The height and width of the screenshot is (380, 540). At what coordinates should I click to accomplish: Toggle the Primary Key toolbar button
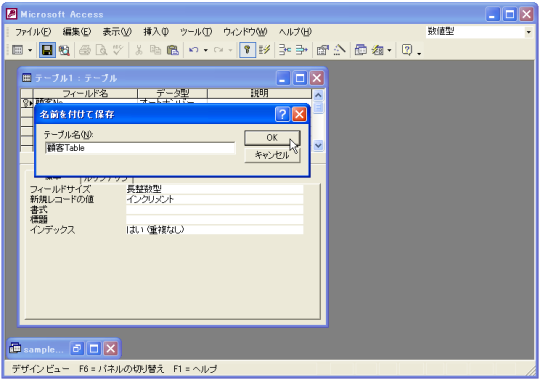coord(247,50)
